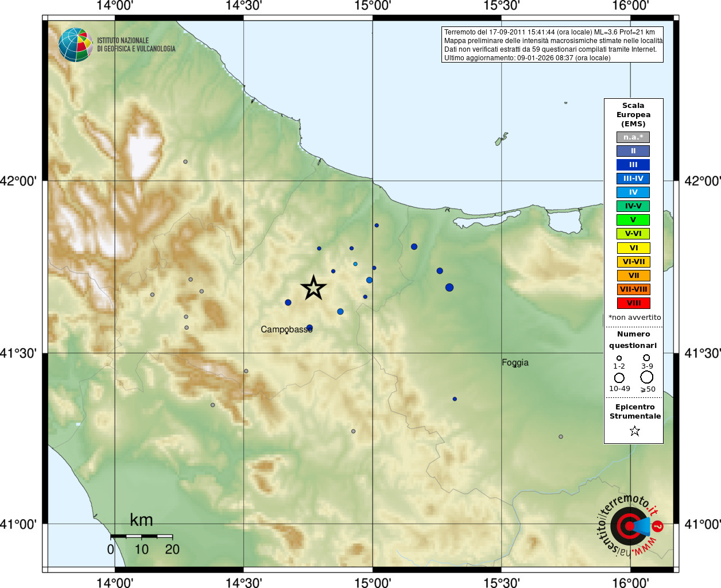The image size is (721, 588).
Task: Click the 10-49 questionnaires circle symbol
Action: [x=619, y=378]
